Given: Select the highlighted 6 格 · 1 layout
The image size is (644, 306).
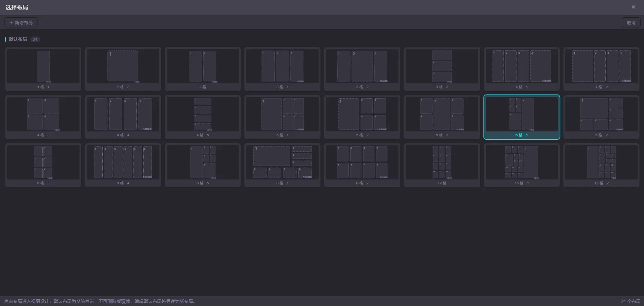Looking at the screenshot, I should point(522,117).
